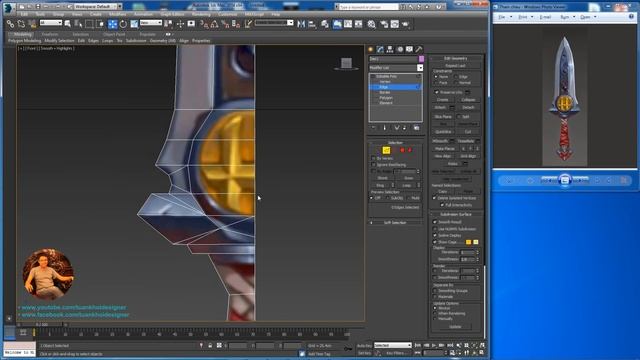Click the Update button in Subdivision Surface
The width and height of the screenshot is (640, 360).
(x=455, y=327)
